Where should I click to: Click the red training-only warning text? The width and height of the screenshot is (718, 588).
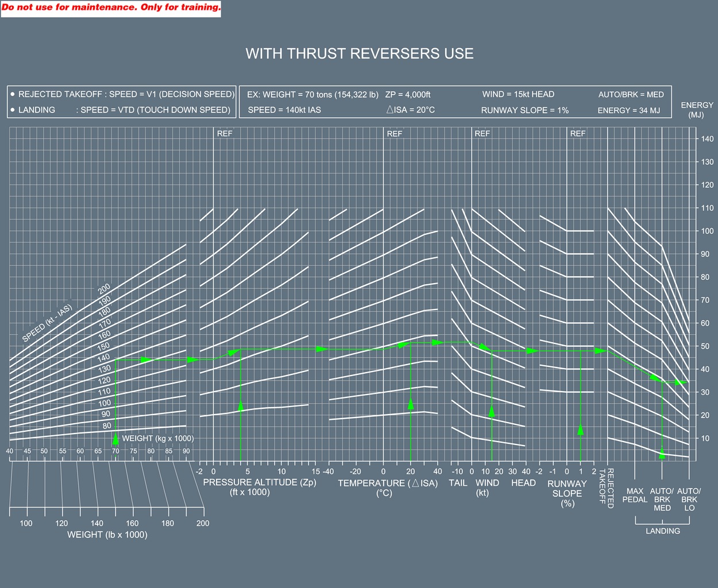click(111, 7)
